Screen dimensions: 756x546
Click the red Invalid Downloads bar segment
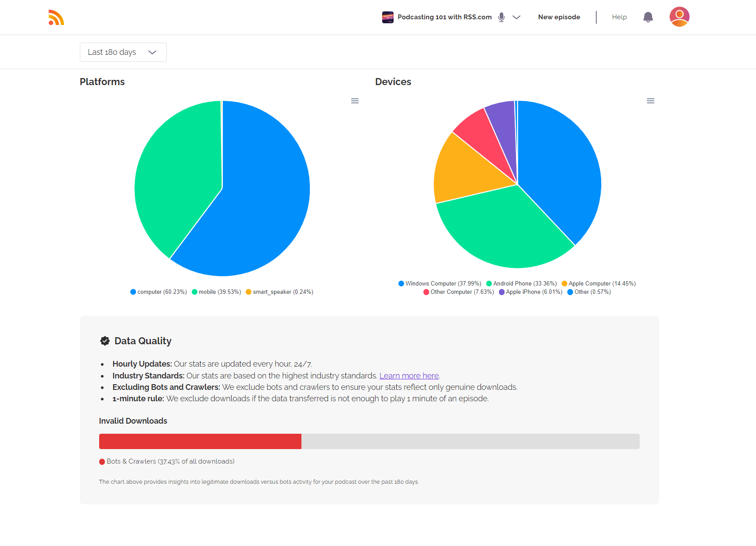point(200,441)
